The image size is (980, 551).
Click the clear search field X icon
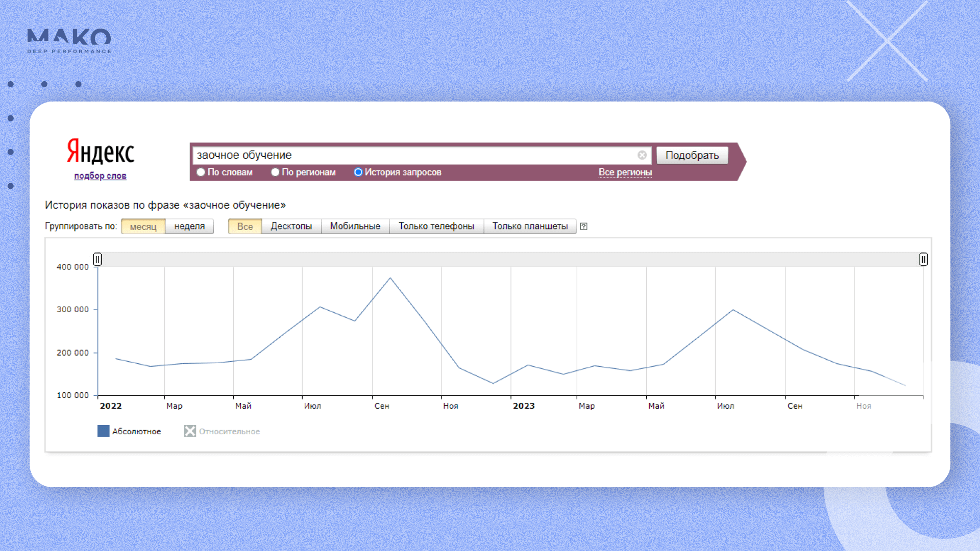coord(642,155)
